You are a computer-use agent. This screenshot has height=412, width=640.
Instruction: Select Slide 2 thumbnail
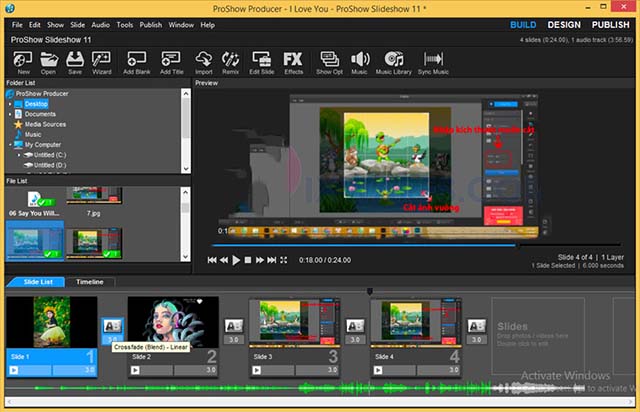(x=173, y=322)
